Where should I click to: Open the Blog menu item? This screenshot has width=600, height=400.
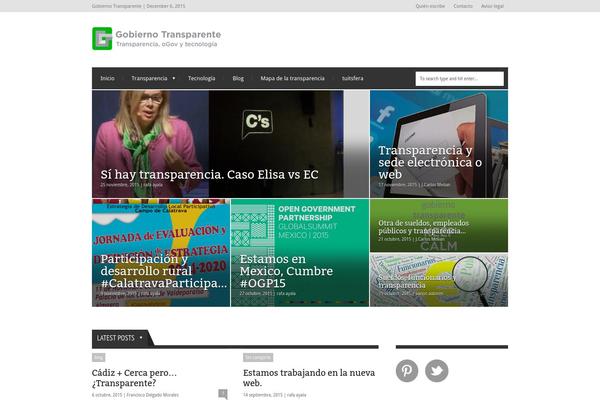point(238,78)
